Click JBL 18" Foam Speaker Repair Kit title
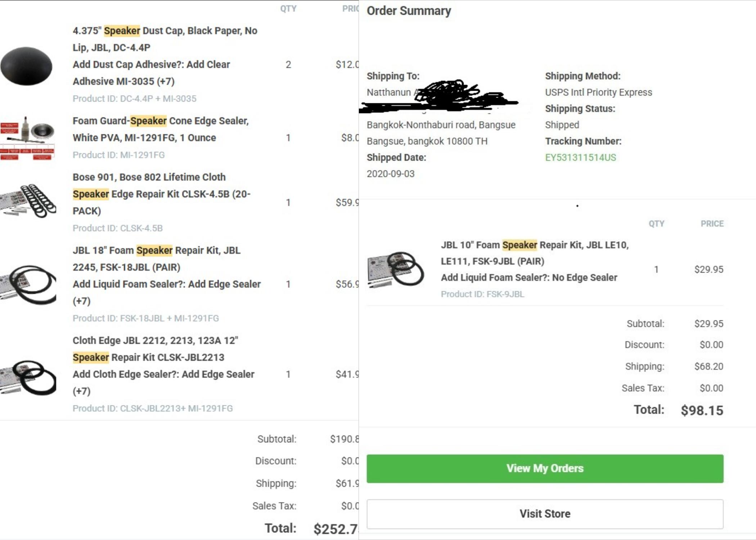 point(156,258)
